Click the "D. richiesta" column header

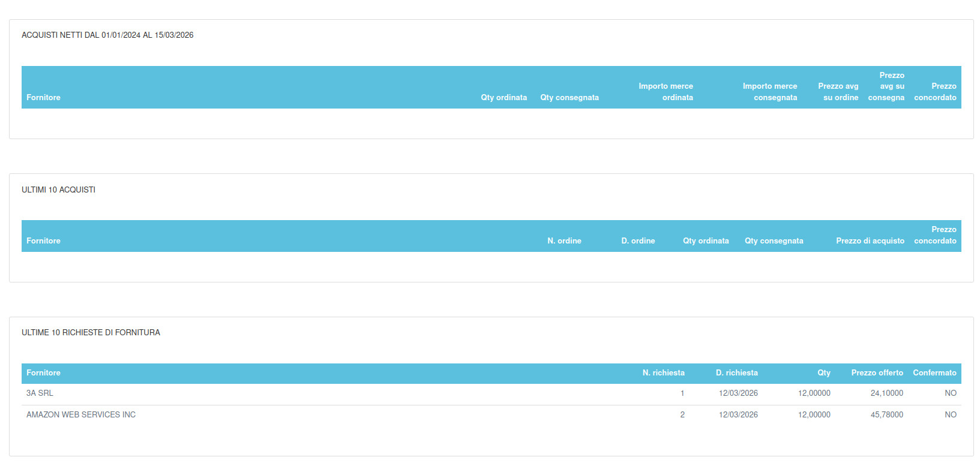coord(736,372)
